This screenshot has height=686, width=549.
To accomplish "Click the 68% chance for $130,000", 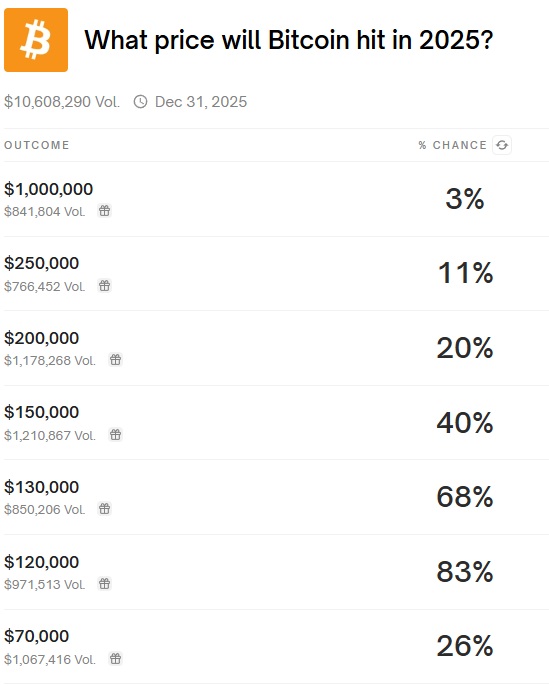I will coord(465,497).
